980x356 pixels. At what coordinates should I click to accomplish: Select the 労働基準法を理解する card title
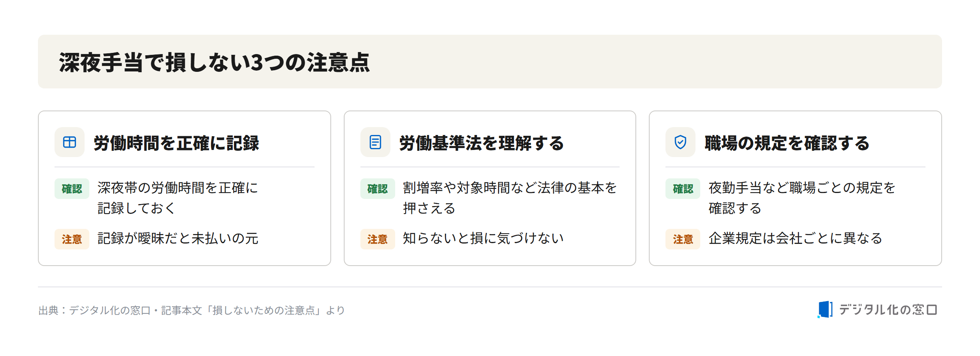(x=482, y=143)
